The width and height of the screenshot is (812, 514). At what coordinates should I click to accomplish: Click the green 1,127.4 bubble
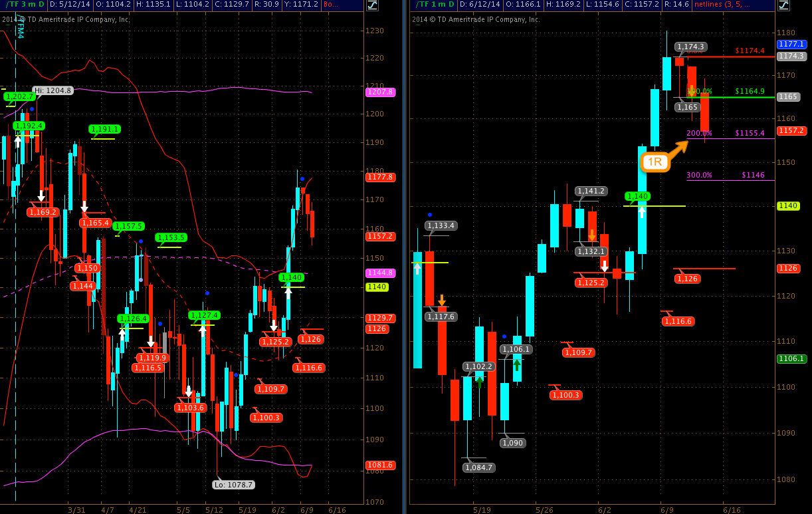click(204, 315)
